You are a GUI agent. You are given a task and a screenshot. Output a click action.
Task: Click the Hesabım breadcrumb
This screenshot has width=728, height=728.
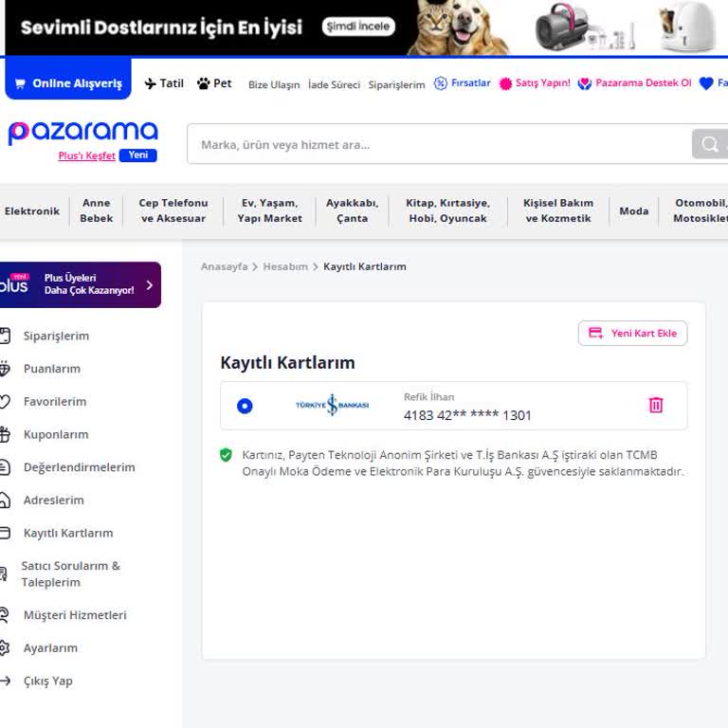pyautogui.click(x=285, y=266)
